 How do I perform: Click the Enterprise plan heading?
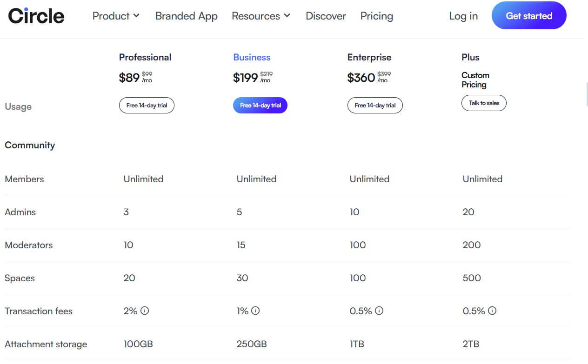coord(369,57)
